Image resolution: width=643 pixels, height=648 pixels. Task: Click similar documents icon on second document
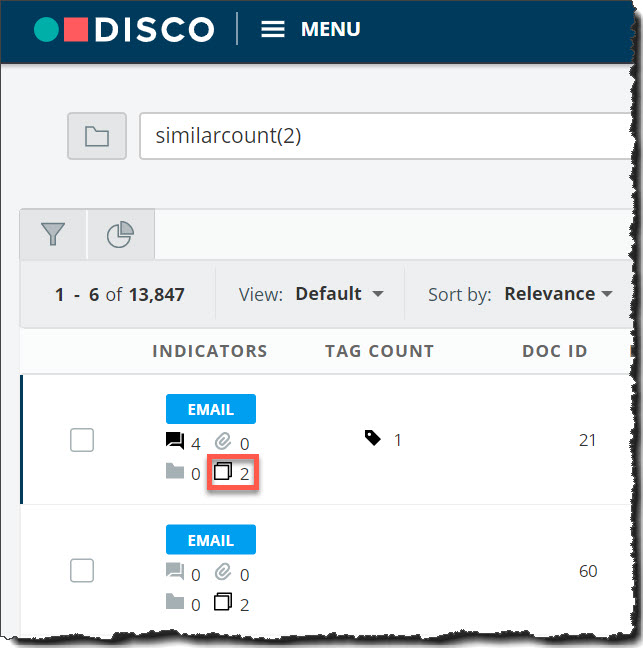tap(224, 602)
